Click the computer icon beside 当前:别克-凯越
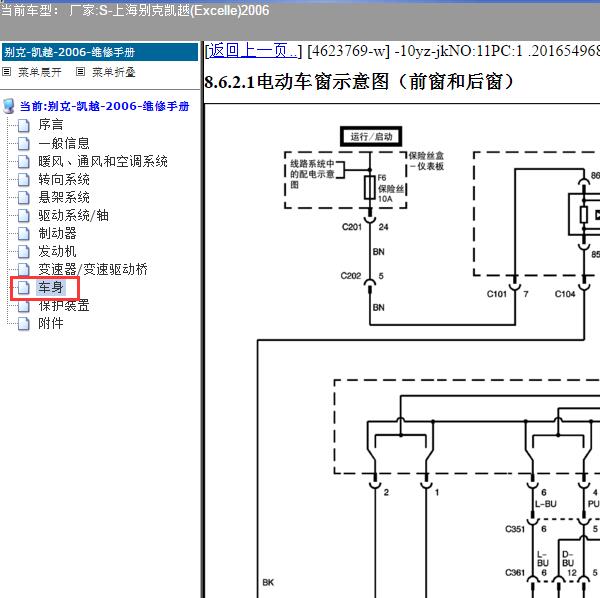The width and height of the screenshot is (600, 598). pyautogui.click(x=9, y=106)
